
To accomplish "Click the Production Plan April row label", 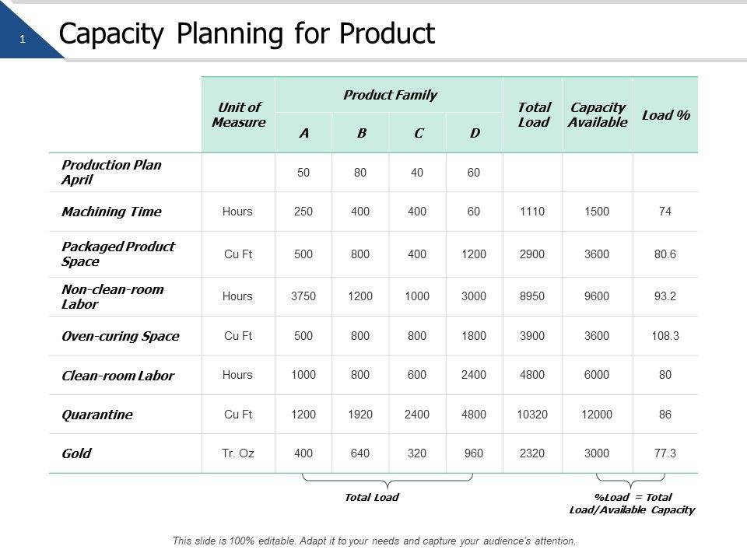I will point(100,172).
